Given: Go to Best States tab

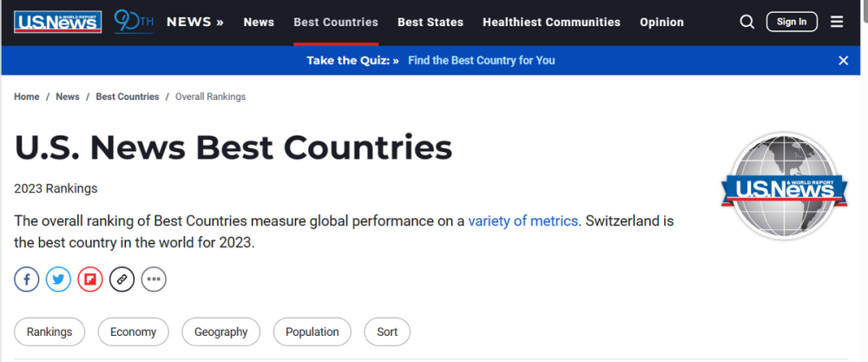Looking at the screenshot, I should pos(431,23).
